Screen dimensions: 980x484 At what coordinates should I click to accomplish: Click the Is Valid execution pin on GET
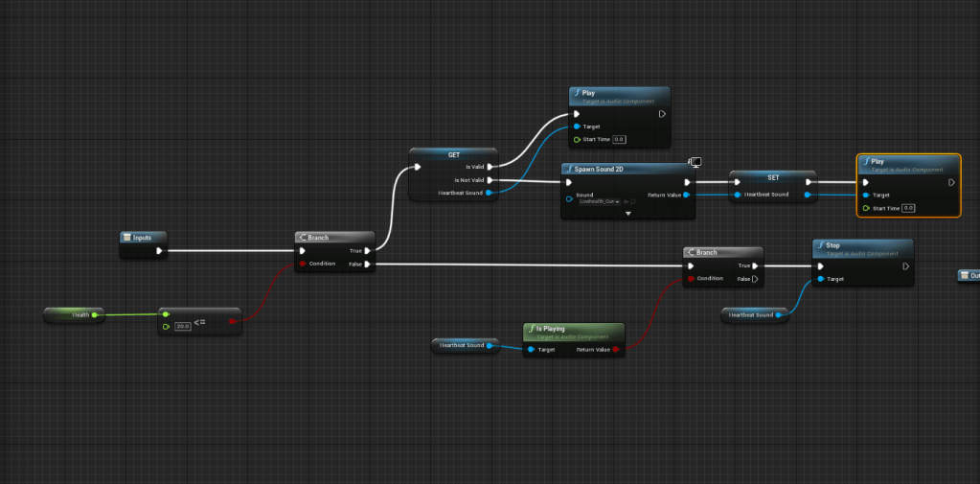(490, 166)
